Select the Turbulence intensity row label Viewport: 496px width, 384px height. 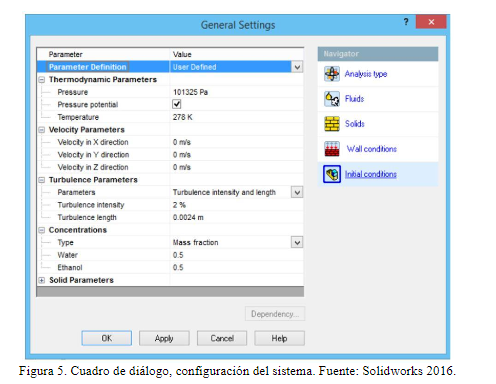91,205
